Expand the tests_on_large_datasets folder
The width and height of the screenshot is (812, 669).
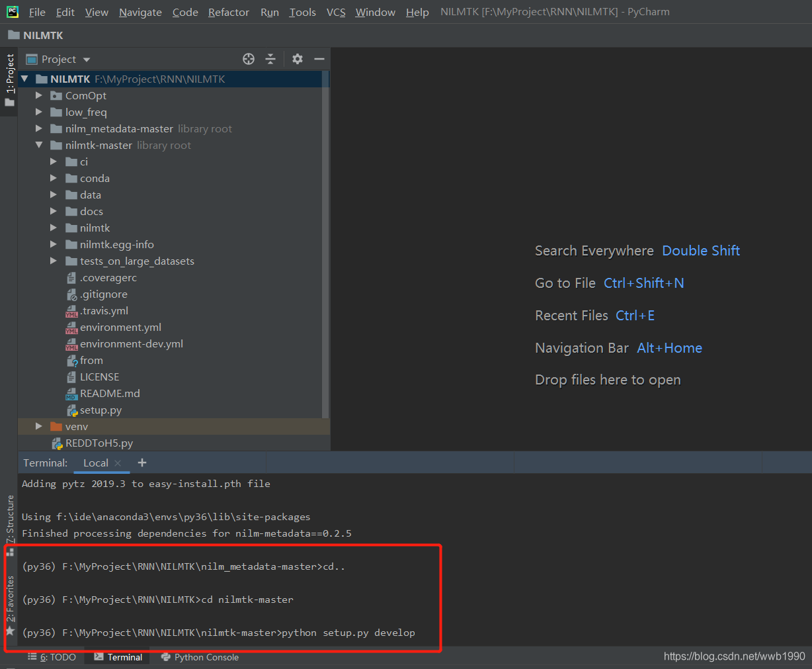[x=54, y=261]
